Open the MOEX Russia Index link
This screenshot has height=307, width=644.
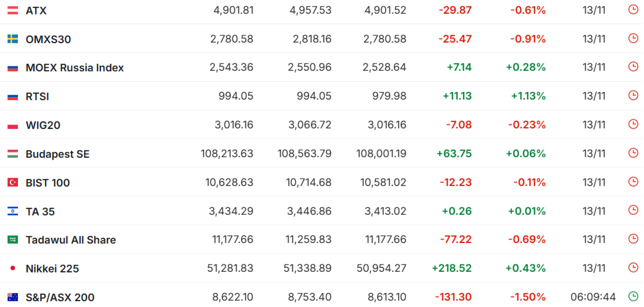(x=74, y=68)
